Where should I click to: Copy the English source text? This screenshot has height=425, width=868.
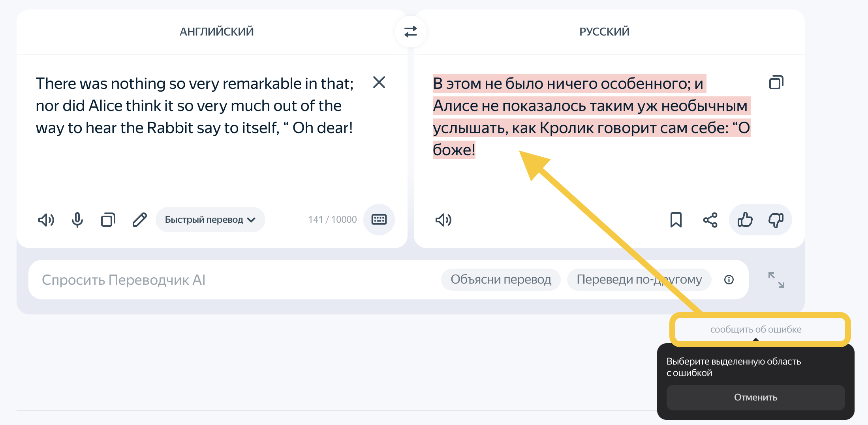108,220
